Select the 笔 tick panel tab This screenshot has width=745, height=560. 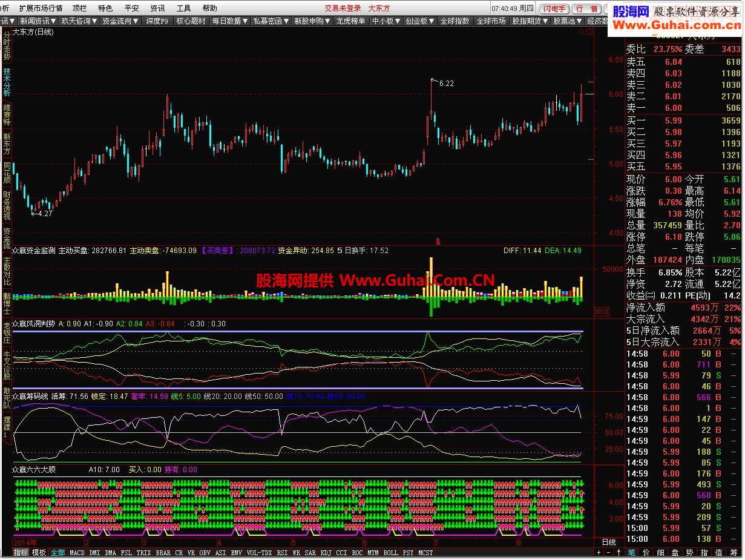[x=631, y=553]
